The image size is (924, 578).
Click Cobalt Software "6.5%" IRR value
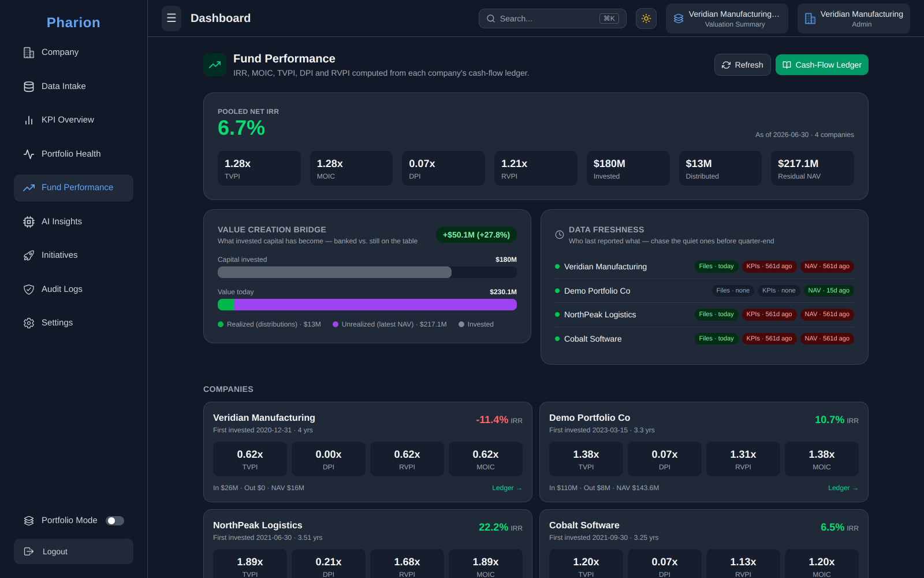coord(832,527)
